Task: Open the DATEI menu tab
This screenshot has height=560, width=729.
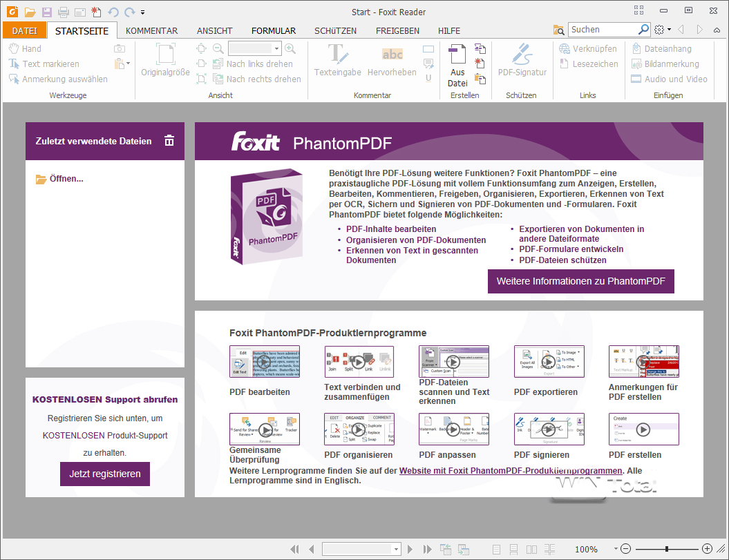Action: tap(24, 30)
